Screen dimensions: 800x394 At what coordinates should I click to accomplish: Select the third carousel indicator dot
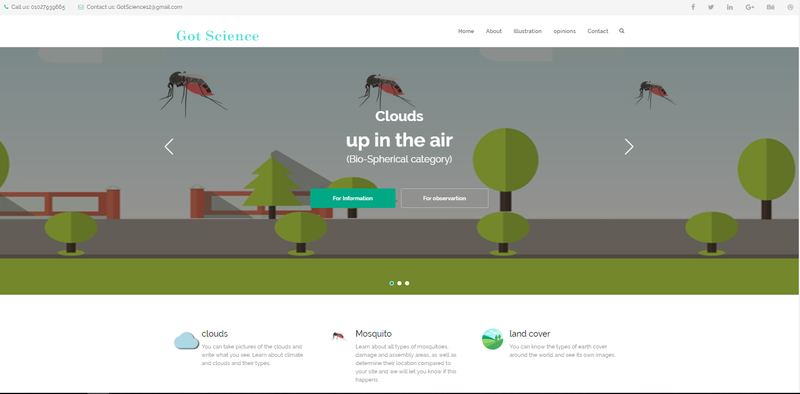click(407, 283)
